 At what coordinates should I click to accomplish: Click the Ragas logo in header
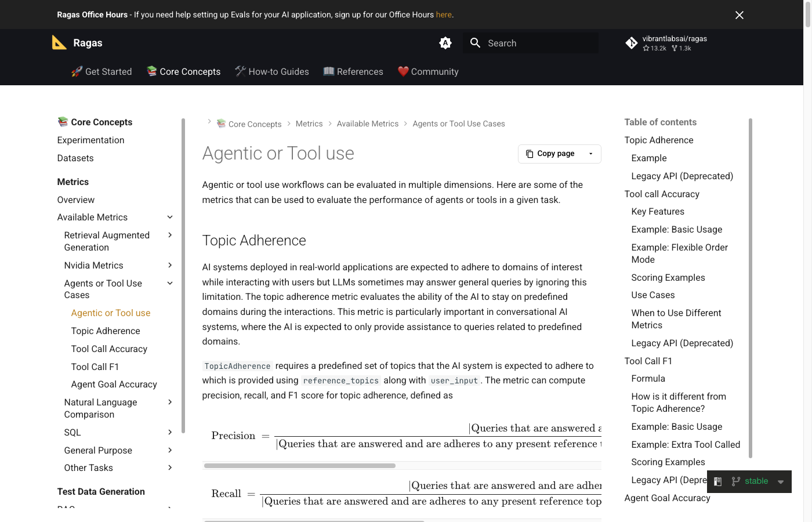click(x=59, y=42)
